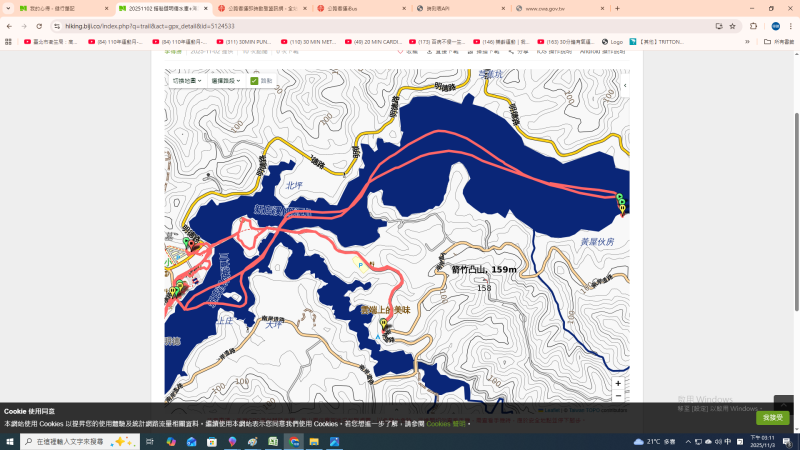Click the yellow waypoint marker near 美味
This screenshot has height=450, width=800.
click(x=382, y=323)
